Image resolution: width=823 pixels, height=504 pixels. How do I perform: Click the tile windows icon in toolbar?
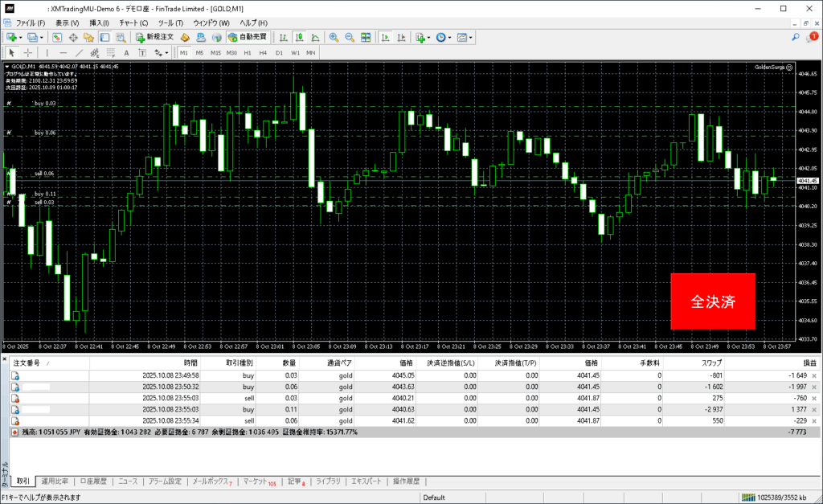coord(366,38)
